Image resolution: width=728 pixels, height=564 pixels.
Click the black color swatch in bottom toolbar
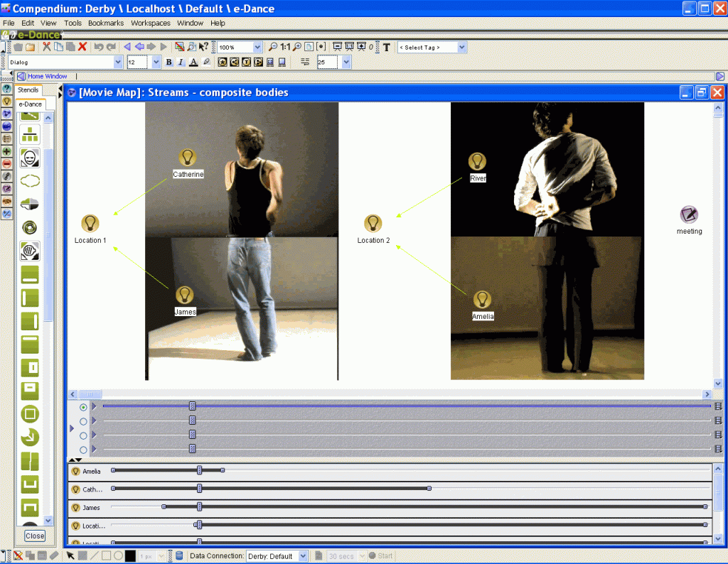click(130, 555)
